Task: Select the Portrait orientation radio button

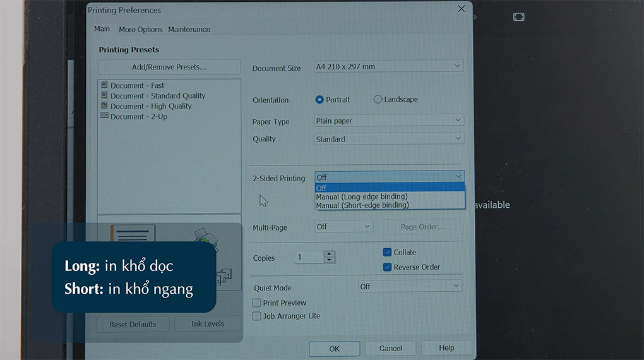Action: 320,100
